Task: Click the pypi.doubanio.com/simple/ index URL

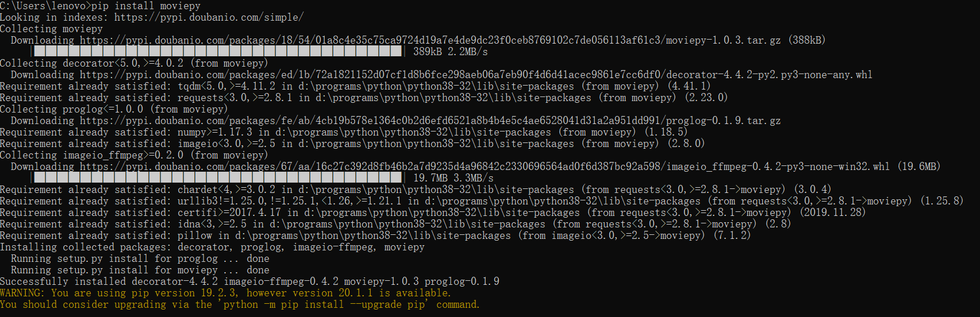Action: [x=209, y=17]
